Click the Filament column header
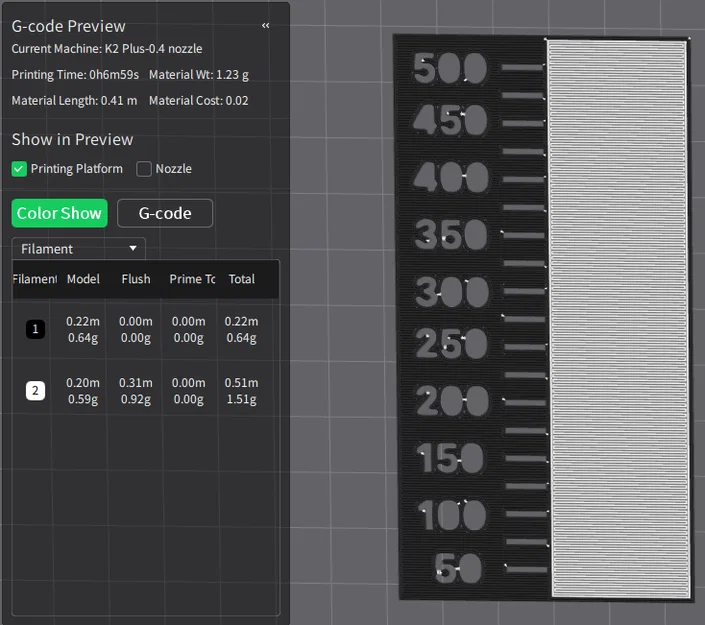The image size is (705, 625). click(x=35, y=279)
